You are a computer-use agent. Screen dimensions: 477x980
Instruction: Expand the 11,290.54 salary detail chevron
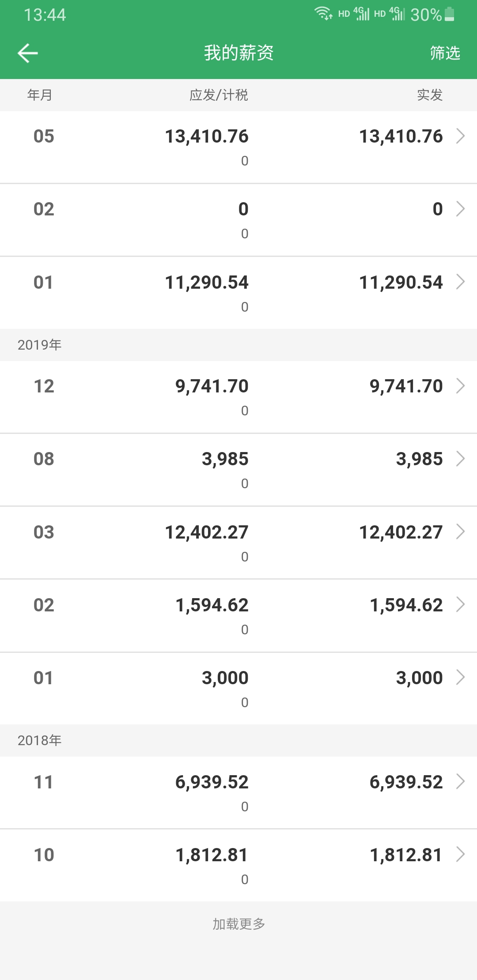click(x=460, y=282)
